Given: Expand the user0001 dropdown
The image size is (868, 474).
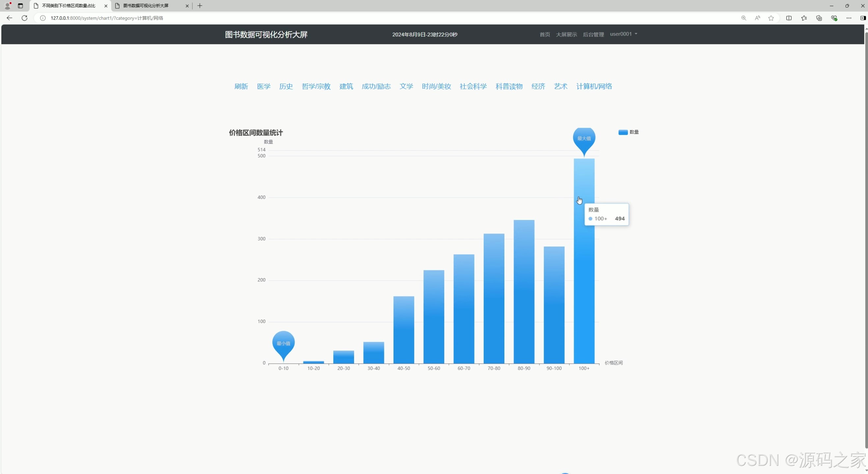Looking at the screenshot, I should coord(623,34).
